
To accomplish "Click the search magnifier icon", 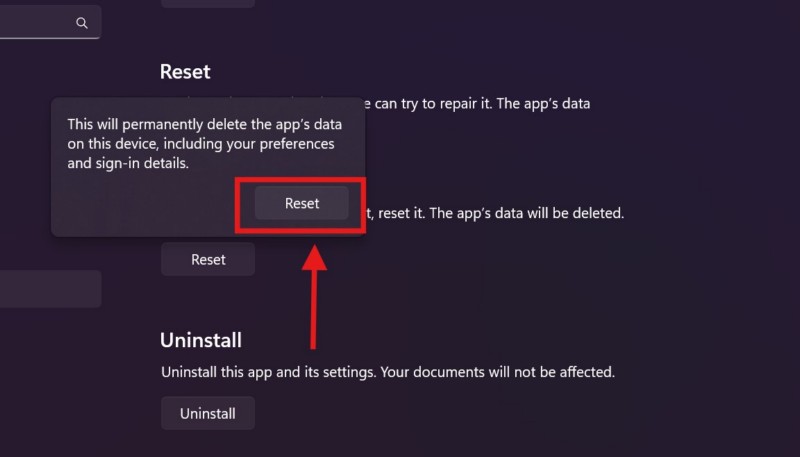I will pyautogui.click(x=82, y=22).
